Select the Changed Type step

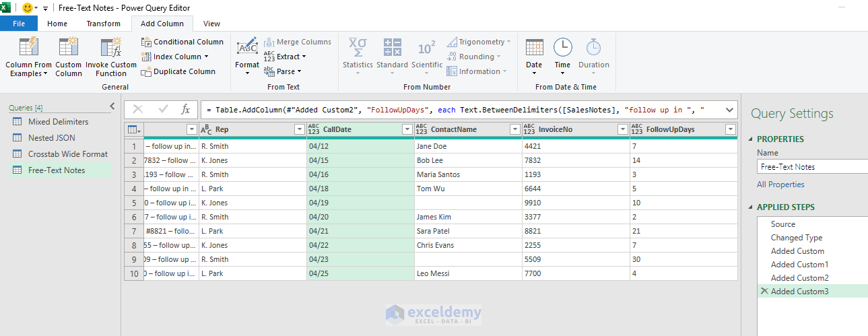pyautogui.click(x=797, y=238)
